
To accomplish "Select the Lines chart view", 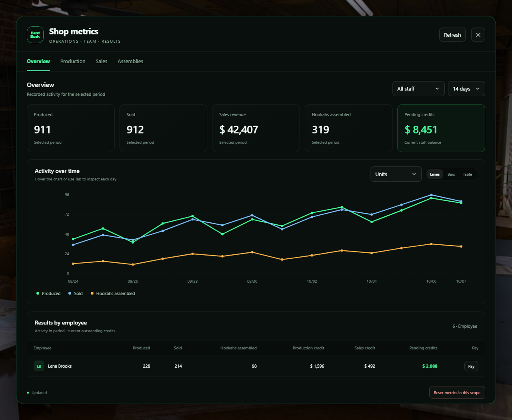I will 435,174.
